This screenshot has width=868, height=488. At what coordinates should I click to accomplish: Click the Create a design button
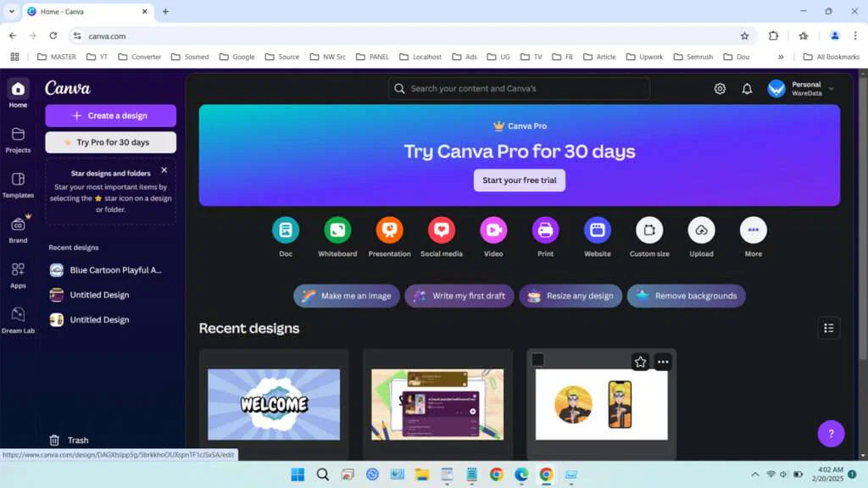(110, 115)
